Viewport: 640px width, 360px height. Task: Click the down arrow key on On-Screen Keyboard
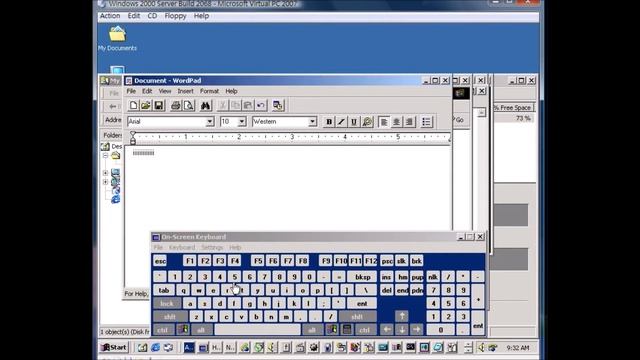coord(402,329)
